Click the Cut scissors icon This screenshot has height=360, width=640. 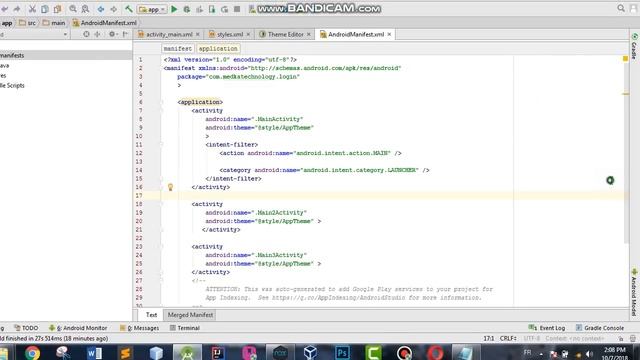32,9
